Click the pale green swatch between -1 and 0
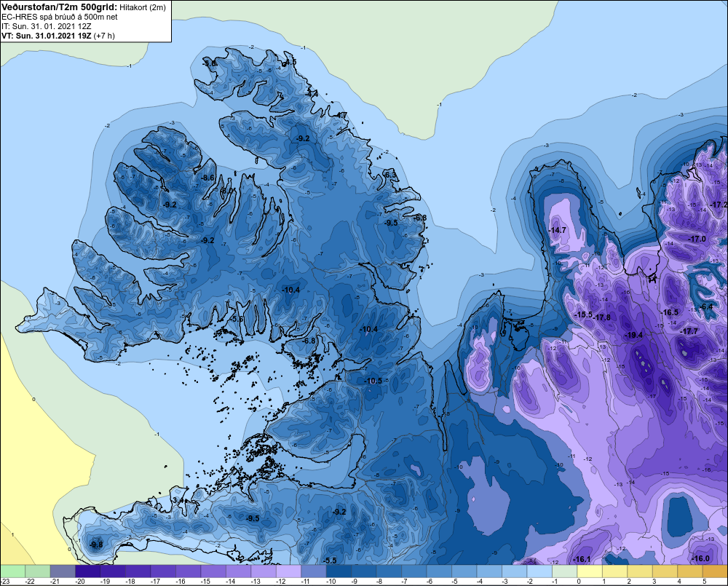This screenshot has width=728, height=586. click(564, 571)
